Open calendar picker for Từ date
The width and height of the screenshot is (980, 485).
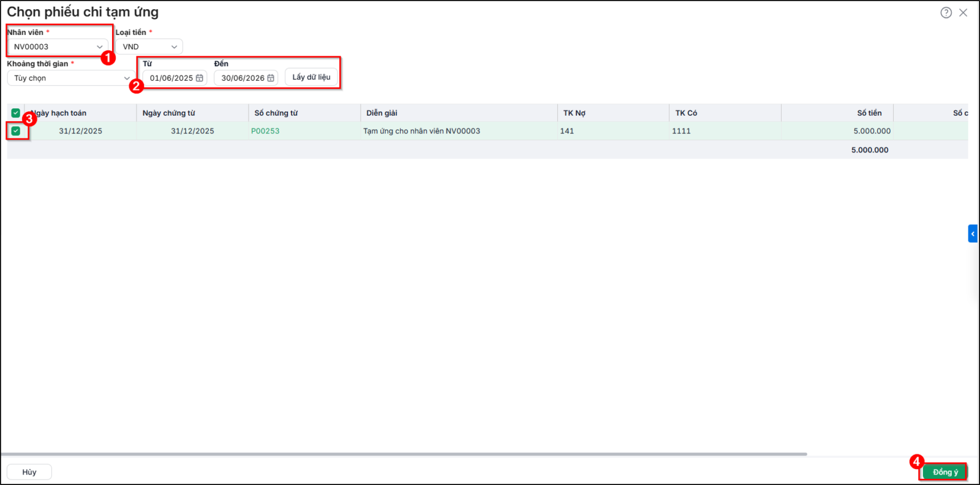200,78
